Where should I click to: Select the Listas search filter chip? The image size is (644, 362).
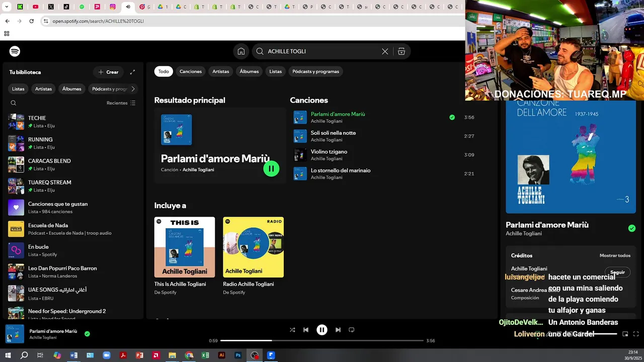(276, 71)
